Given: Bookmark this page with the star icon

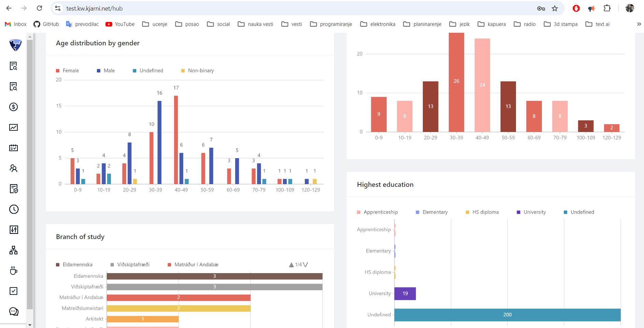Looking at the screenshot, I should click(x=555, y=8).
